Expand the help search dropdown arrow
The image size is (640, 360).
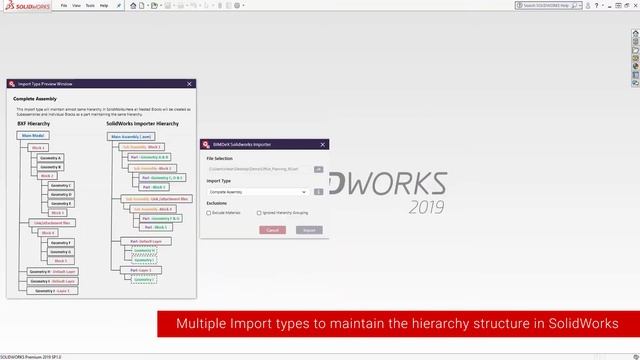(580, 6)
